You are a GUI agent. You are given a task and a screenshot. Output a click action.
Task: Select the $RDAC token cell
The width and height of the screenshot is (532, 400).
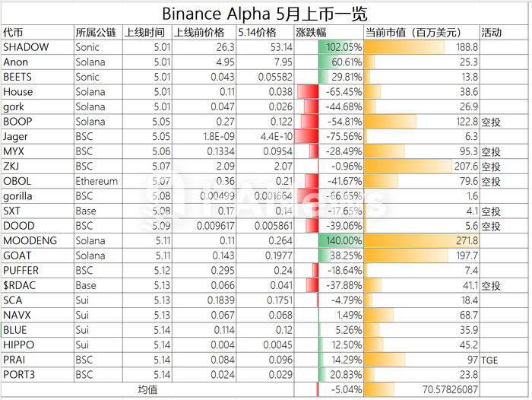pos(36,286)
